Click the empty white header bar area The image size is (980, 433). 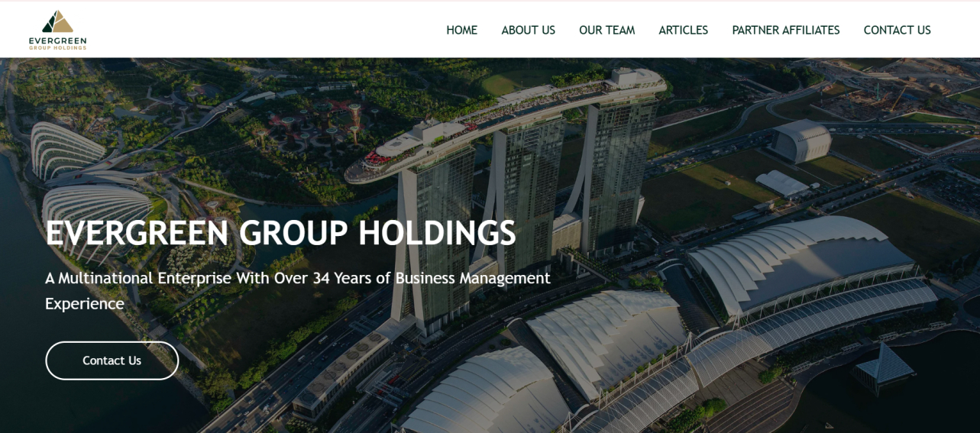click(260, 29)
